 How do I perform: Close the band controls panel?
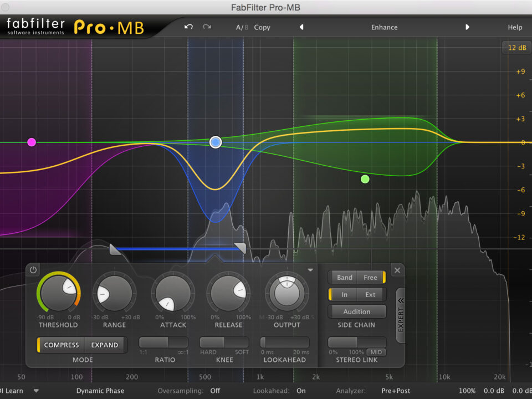coord(397,270)
